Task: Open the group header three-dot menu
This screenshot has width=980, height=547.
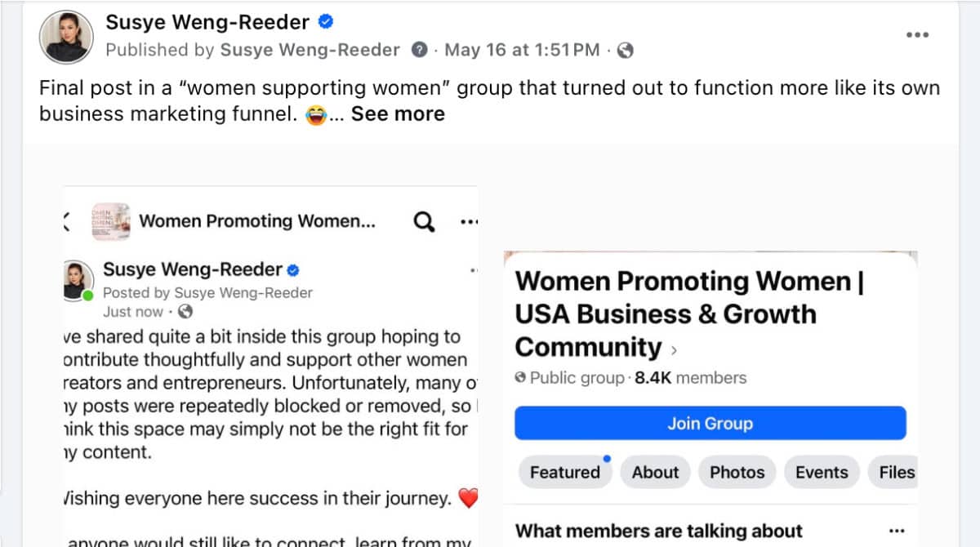Action: coord(469,221)
